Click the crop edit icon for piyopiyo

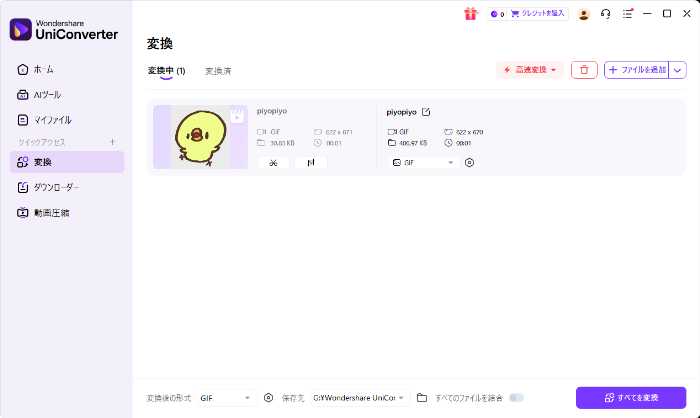(311, 163)
